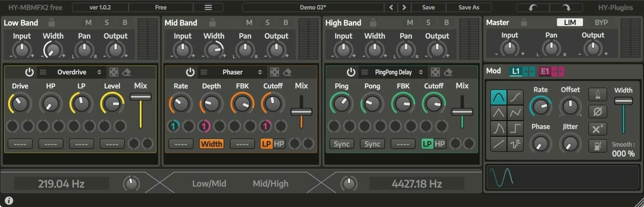Open Phaser slot's three-line options menu
The image size is (644, 207).
(204, 72)
